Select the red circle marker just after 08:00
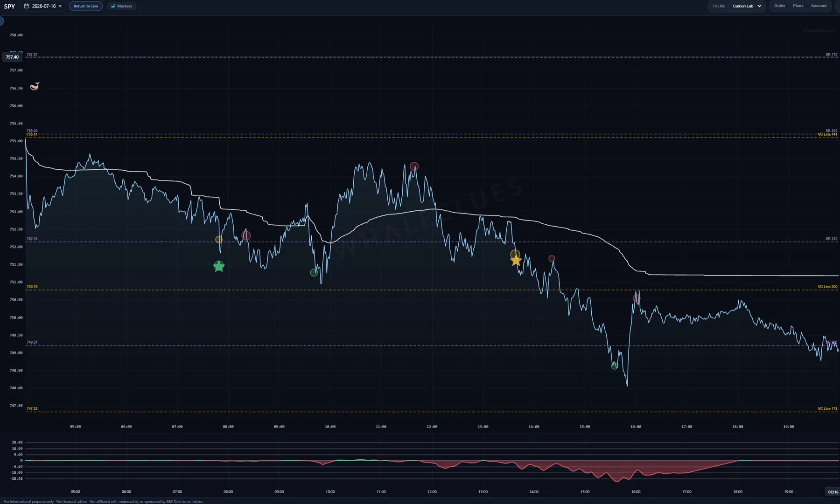The width and height of the screenshot is (840, 504). pos(246,236)
